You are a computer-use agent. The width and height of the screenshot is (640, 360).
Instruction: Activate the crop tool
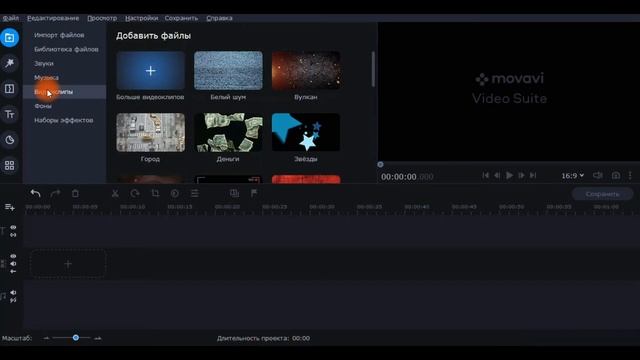[155, 193]
